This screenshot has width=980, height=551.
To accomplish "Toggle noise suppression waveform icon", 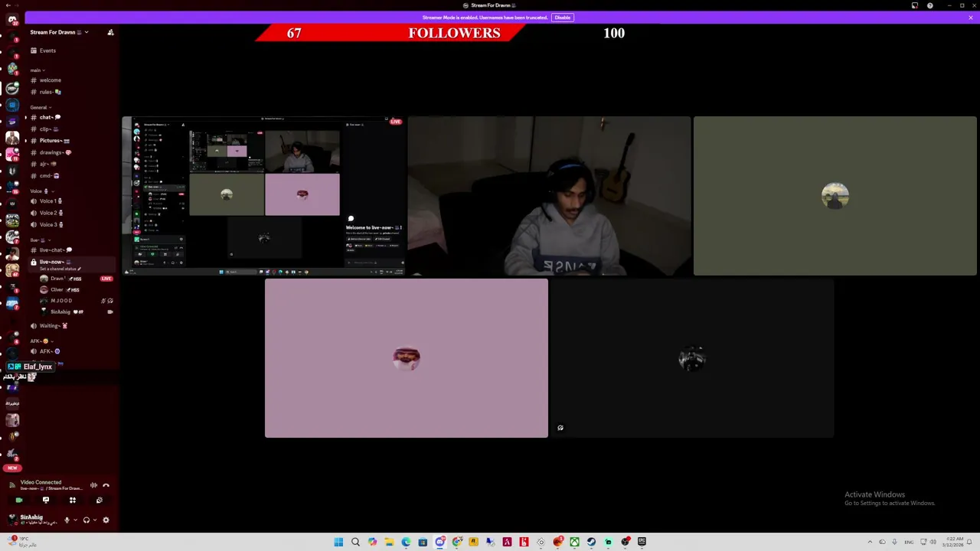I will (x=93, y=485).
